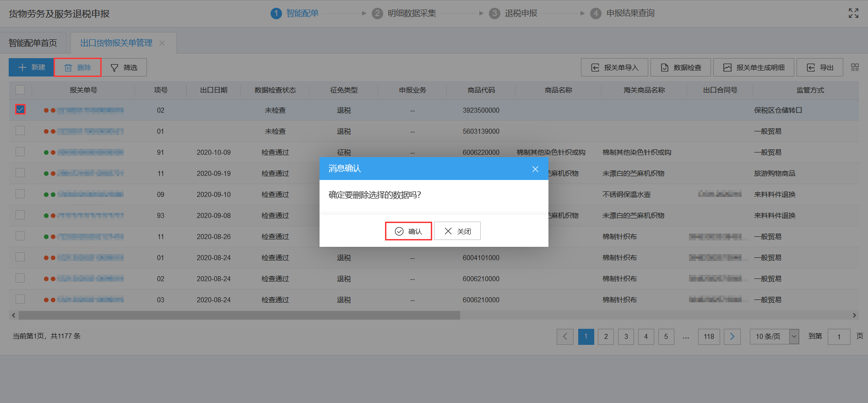This screenshot has width=868, height=403.
Task: Click scrollbar left arrow
Action: pos(14,316)
